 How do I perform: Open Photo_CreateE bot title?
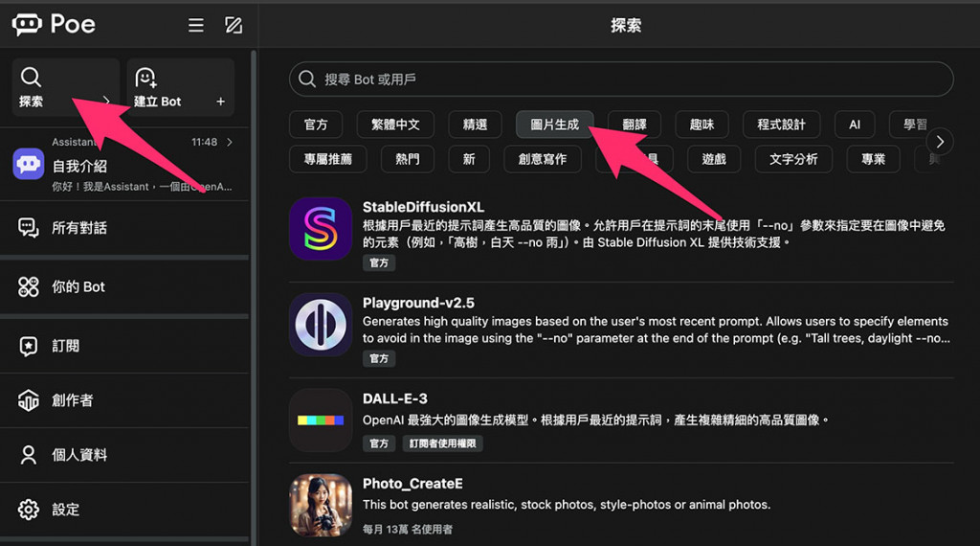pyautogui.click(x=412, y=484)
